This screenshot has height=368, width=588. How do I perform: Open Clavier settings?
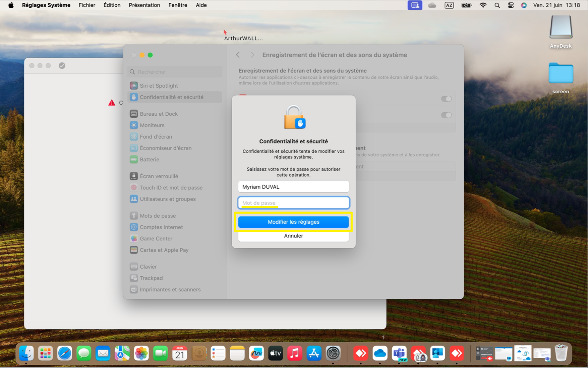tap(175, 267)
